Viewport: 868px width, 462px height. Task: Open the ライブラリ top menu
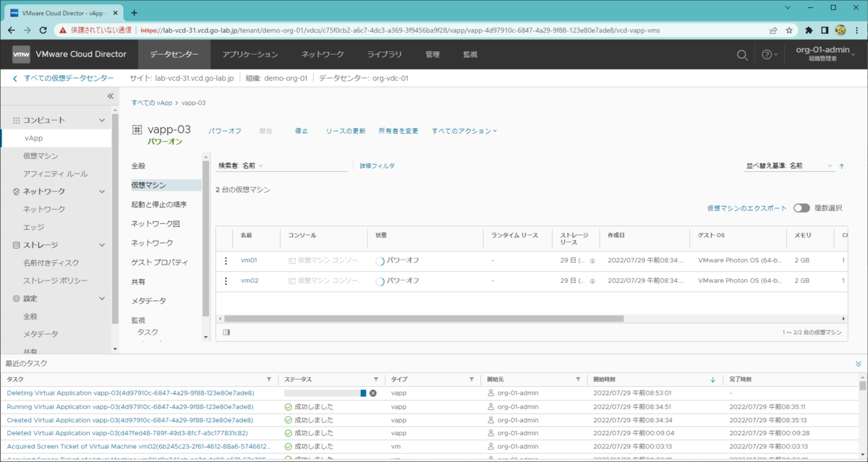pyautogui.click(x=385, y=54)
